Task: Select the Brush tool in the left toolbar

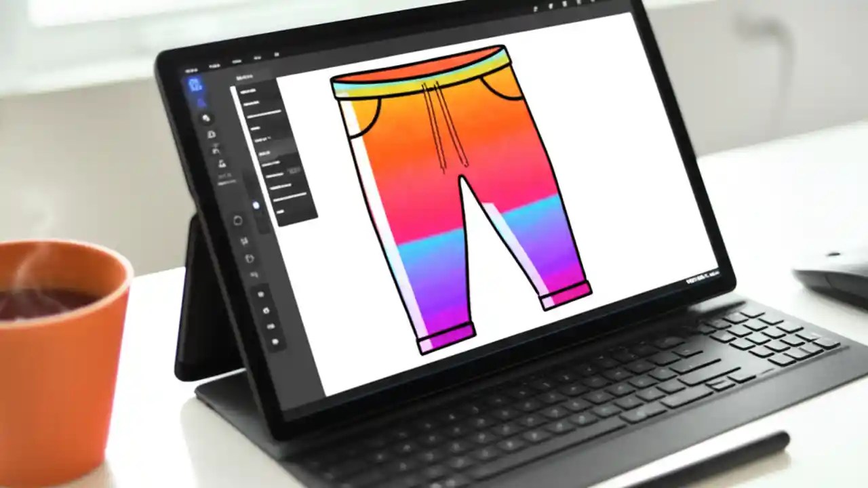Action: [206, 119]
